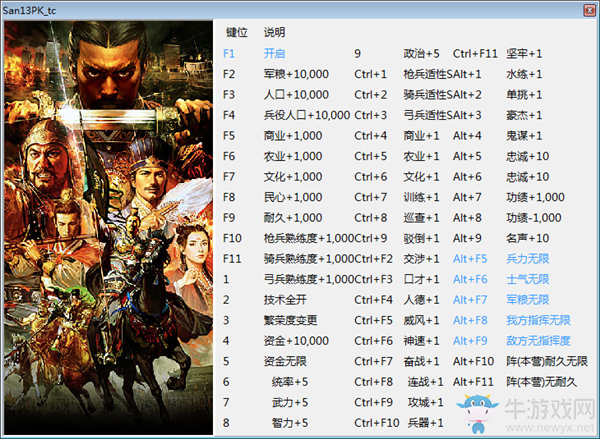Image resolution: width=600 pixels, height=439 pixels.
Task: Click the Ctrl+F11 hotkey label
Action: (475, 53)
